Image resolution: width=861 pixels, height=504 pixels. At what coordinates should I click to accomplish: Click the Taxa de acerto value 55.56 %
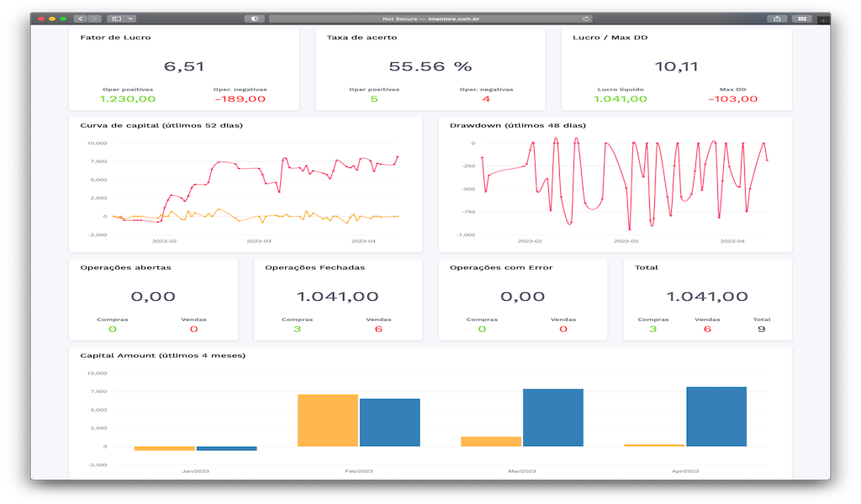coord(430,66)
